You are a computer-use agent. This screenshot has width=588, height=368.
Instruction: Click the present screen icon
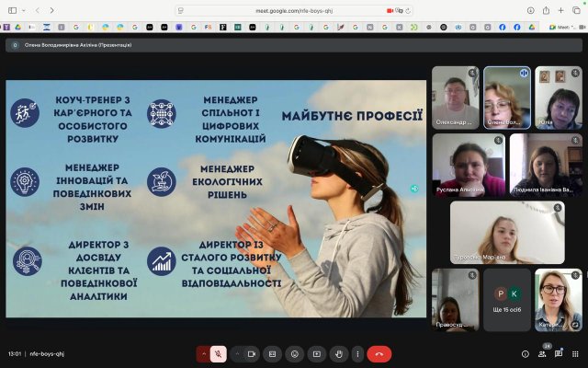316,353
